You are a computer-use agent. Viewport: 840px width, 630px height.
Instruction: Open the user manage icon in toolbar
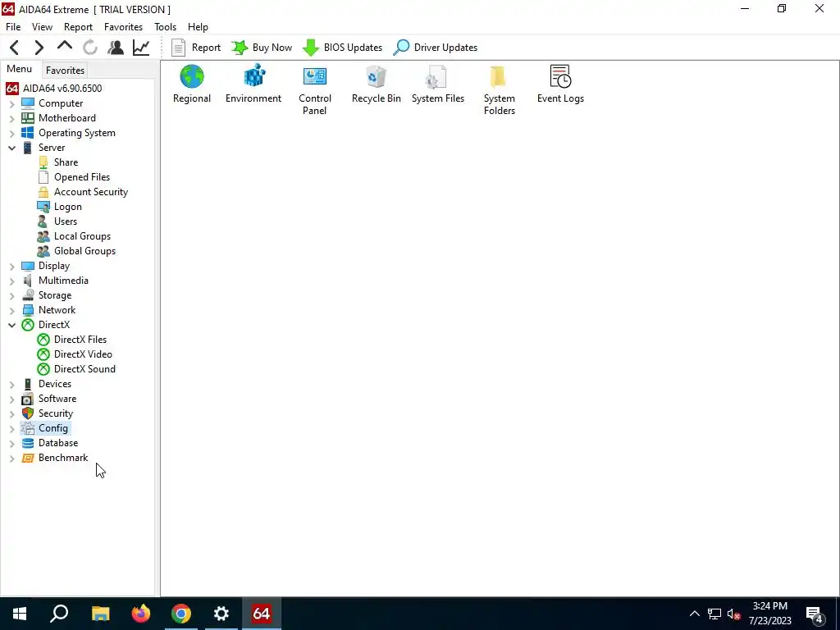point(116,48)
